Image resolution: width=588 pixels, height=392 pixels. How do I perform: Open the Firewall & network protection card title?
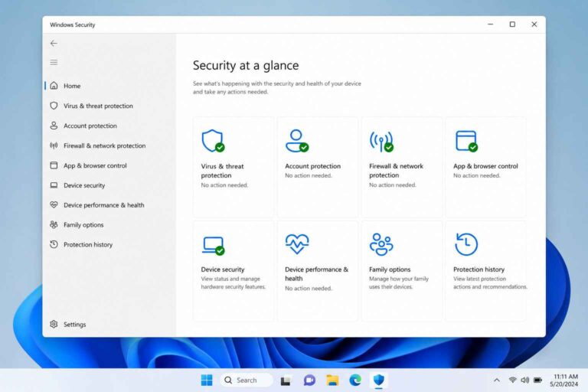[396, 170]
